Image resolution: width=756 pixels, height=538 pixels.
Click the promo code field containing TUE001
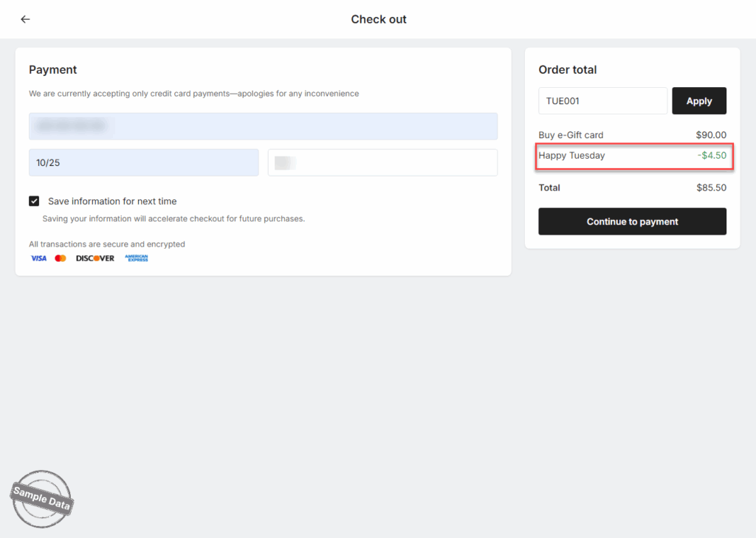coord(602,101)
